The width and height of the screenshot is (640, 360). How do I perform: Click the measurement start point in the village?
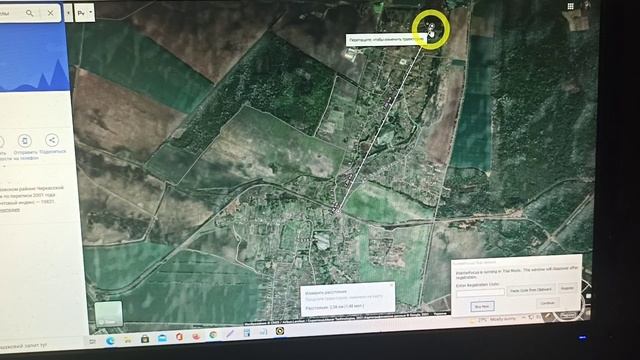[x=337, y=211]
